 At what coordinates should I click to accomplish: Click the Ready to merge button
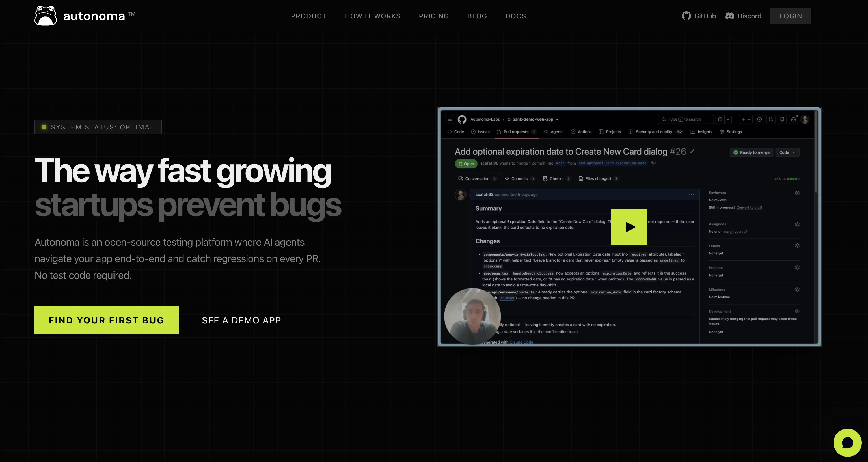(751, 152)
